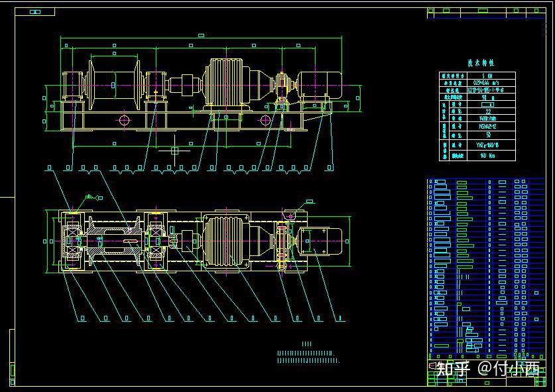The width and height of the screenshot is (555, 392).
Task: Select the 5 kN value cell in the spec table
Action: [x=491, y=76]
